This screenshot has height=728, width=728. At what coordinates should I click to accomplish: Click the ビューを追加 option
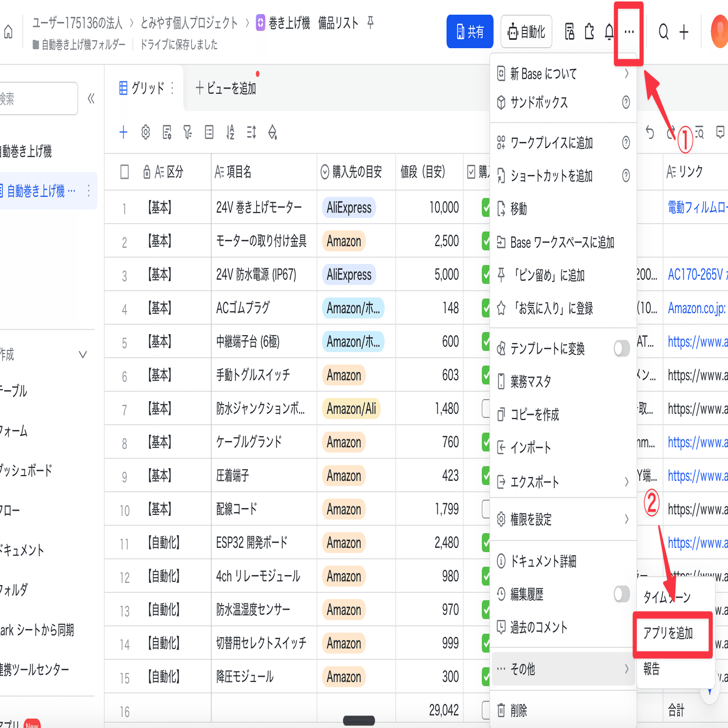tap(226, 88)
